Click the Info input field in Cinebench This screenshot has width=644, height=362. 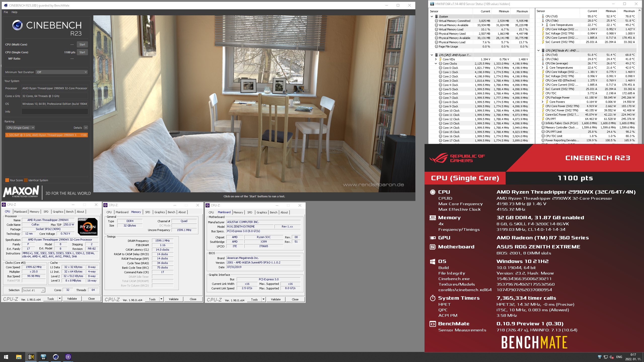55,112
